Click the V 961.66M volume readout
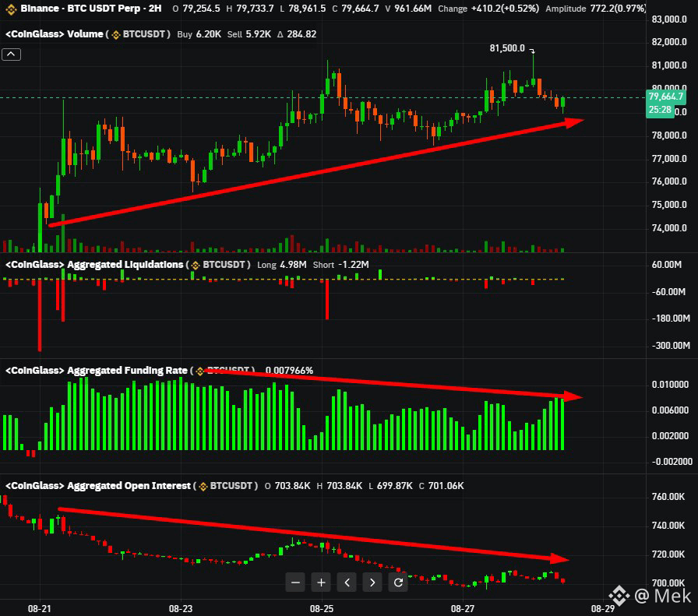This screenshot has width=698, height=616. tap(408, 9)
